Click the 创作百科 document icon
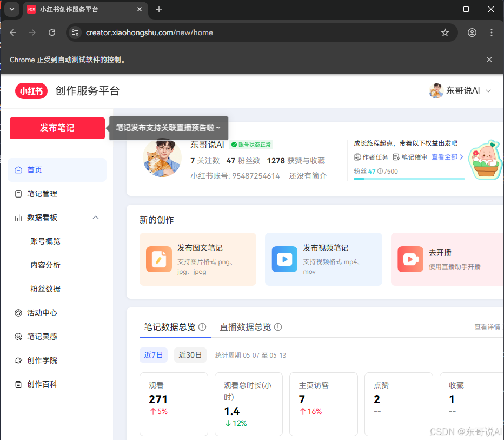 18,384
